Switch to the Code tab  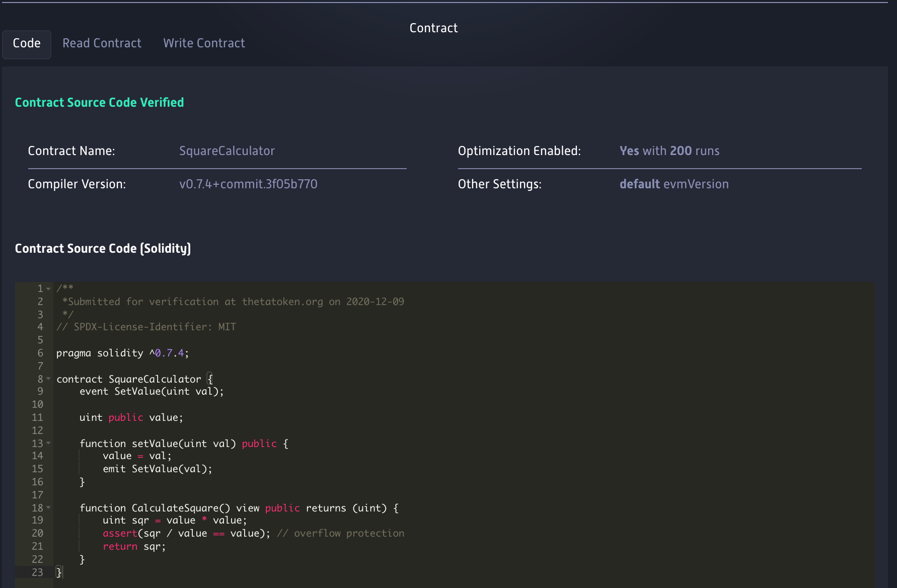(x=27, y=44)
